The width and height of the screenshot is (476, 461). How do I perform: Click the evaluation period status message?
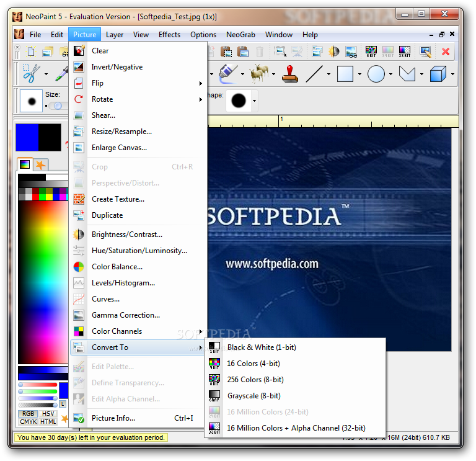pyautogui.click(x=91, y=437)
